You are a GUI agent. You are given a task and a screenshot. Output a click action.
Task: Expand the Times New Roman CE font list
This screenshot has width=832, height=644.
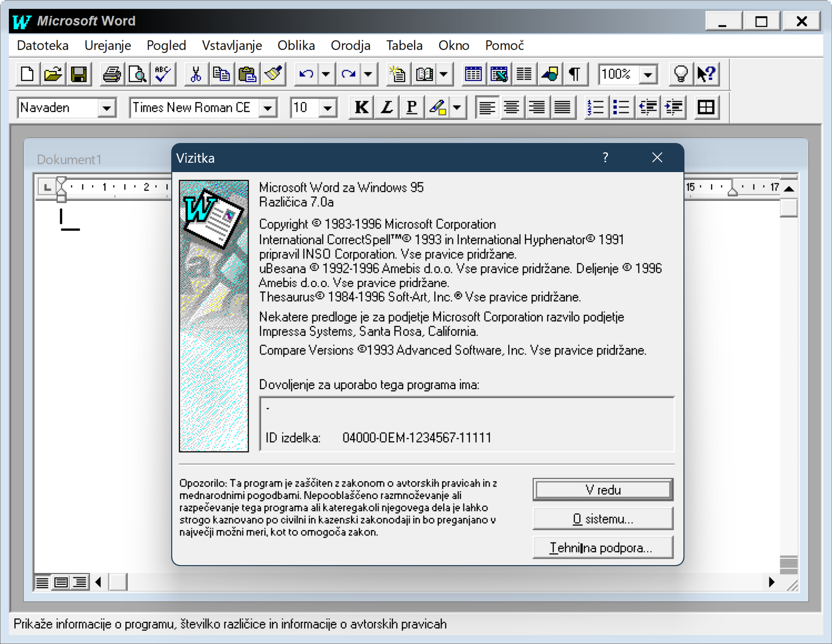[x=267, y=108]
